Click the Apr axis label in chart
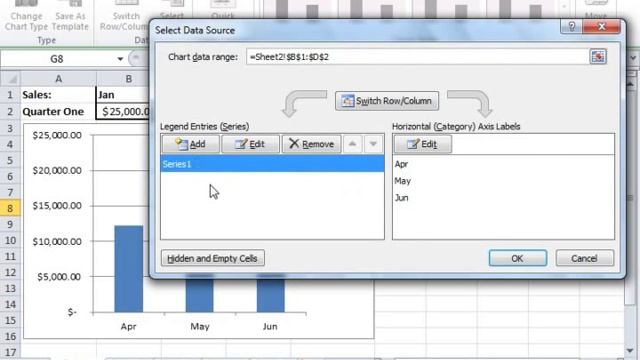Image resolution: width=640 pixels, height=360 pixels. tap(129, 327)
